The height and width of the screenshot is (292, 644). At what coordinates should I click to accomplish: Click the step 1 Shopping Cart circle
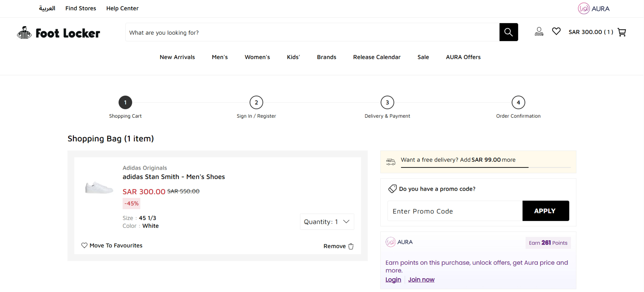(x=125, y=102)
